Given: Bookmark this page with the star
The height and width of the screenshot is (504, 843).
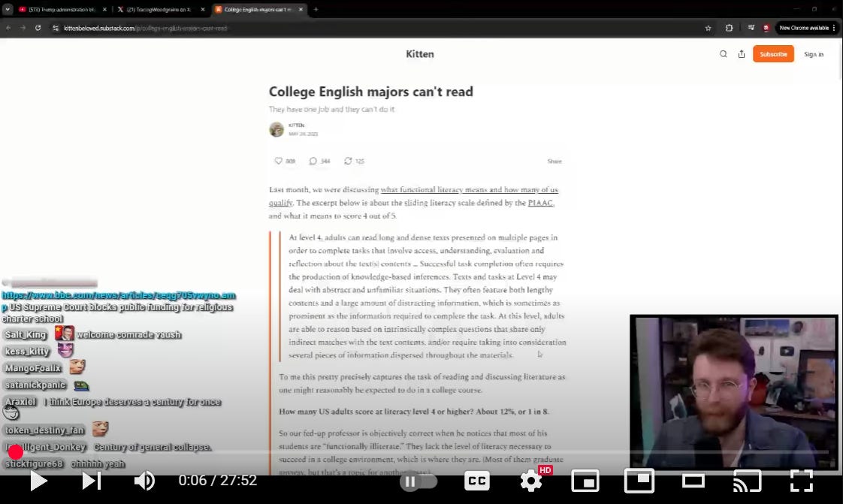Looking at the screenshot, I should pos(708,28).
